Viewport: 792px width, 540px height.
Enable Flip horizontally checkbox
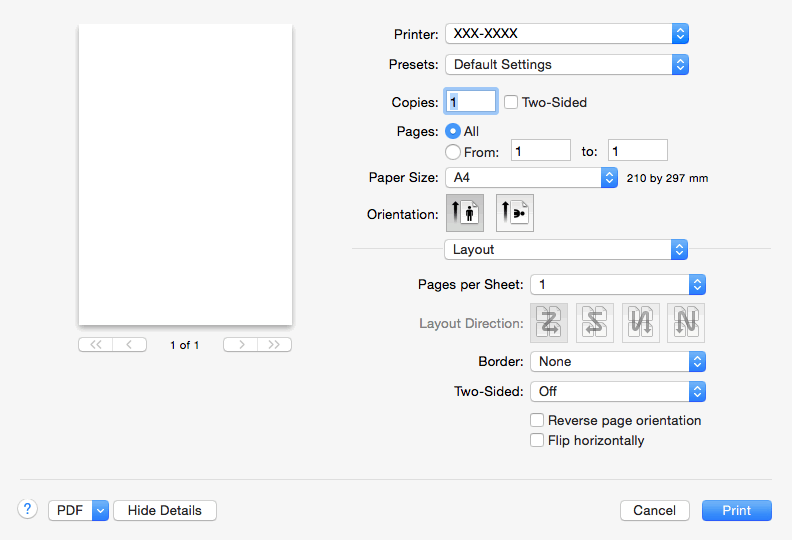[537, 440]
